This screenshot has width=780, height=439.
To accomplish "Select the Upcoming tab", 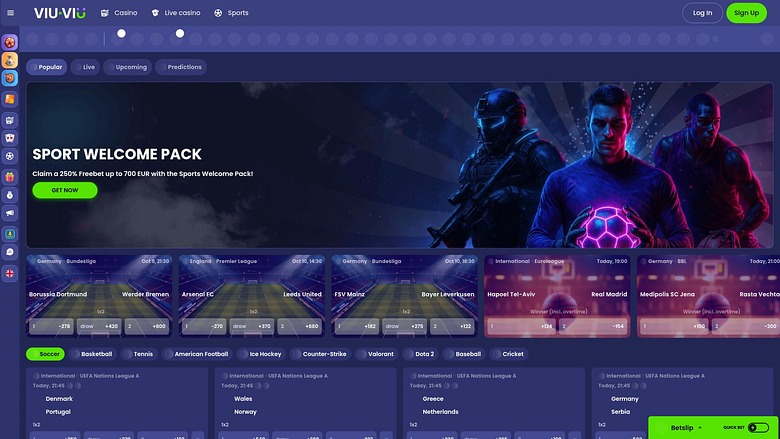I will (x=127, y=67).
